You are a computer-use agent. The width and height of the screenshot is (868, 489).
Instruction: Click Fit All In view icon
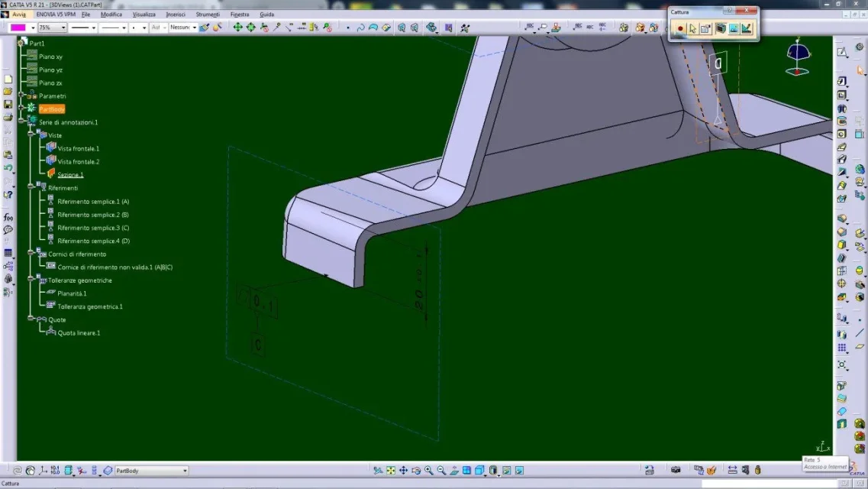click(391, 470)
